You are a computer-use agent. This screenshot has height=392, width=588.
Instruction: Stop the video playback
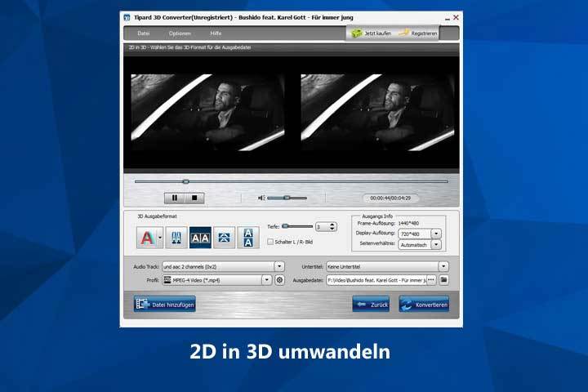[x=194, y=198]
